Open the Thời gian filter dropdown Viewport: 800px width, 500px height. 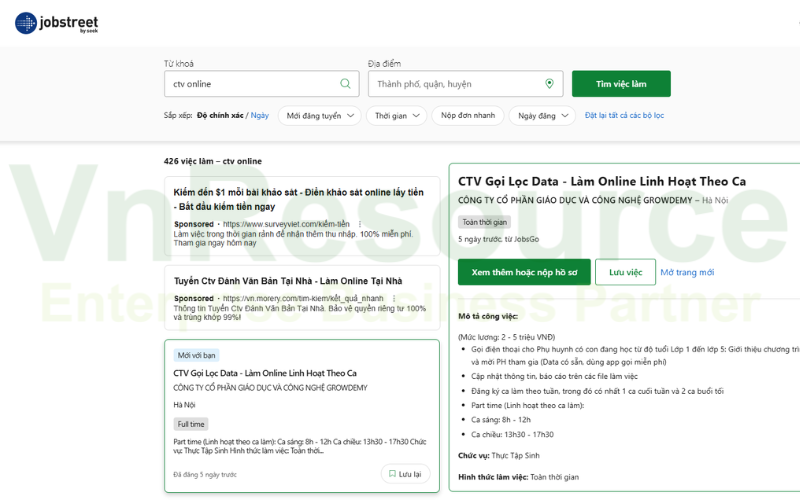[396, 116]
